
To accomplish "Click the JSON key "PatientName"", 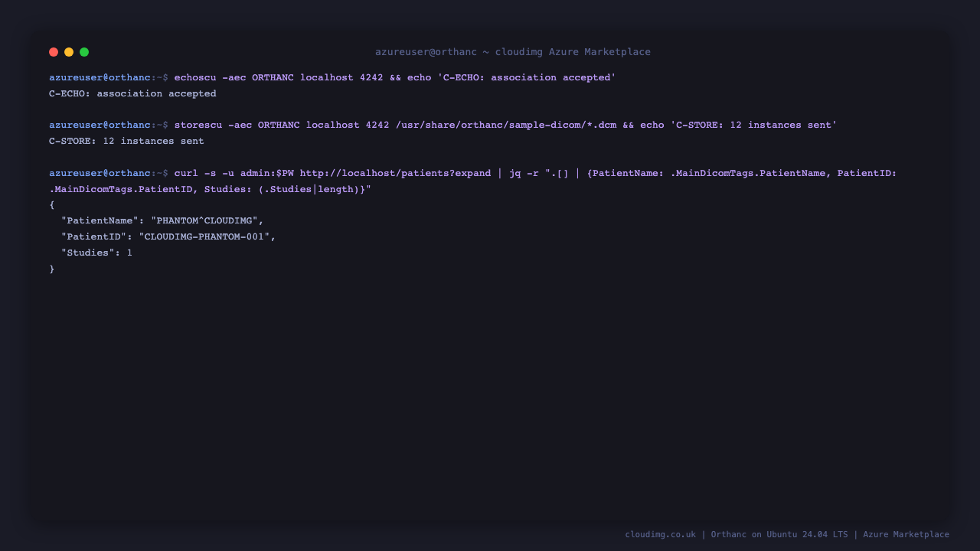I will click(x=100, y=220).
